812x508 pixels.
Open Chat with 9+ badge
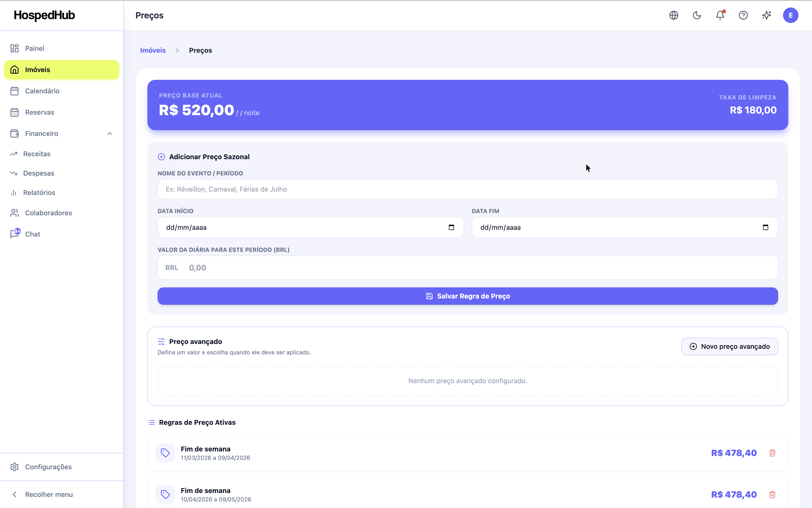61,234
